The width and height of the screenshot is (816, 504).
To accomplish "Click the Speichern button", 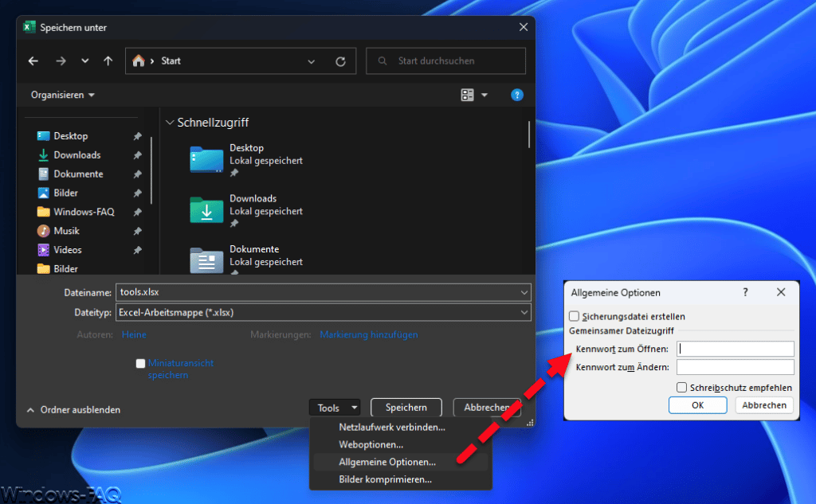I will coord(406,407).
